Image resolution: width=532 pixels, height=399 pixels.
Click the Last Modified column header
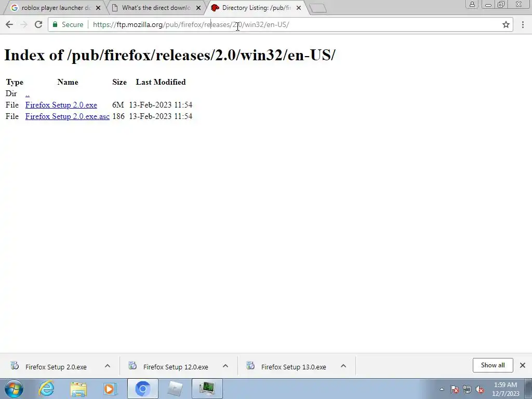point(161,82)
